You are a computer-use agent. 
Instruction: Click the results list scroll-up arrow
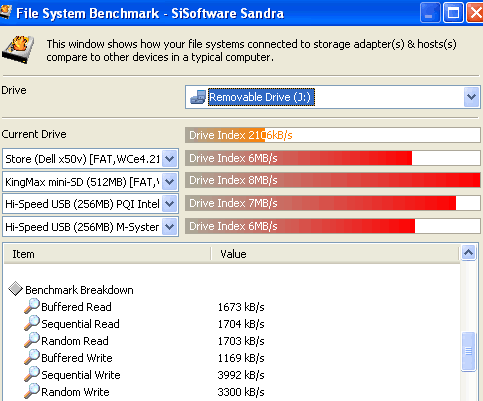pyautogui.click(x=468, y=253)
